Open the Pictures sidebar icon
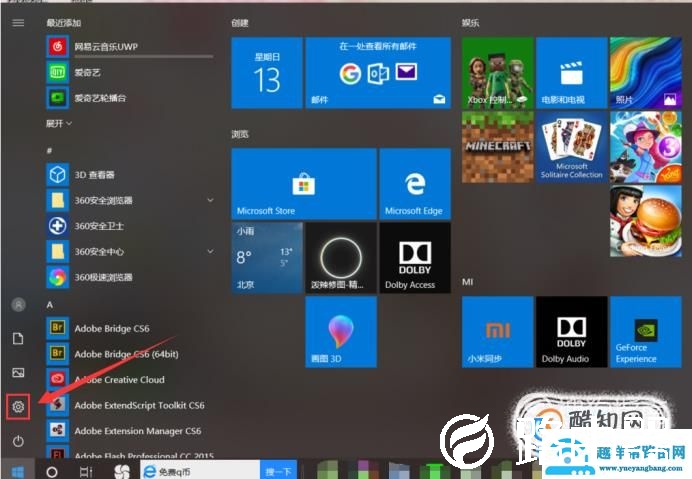 (18, 373)
